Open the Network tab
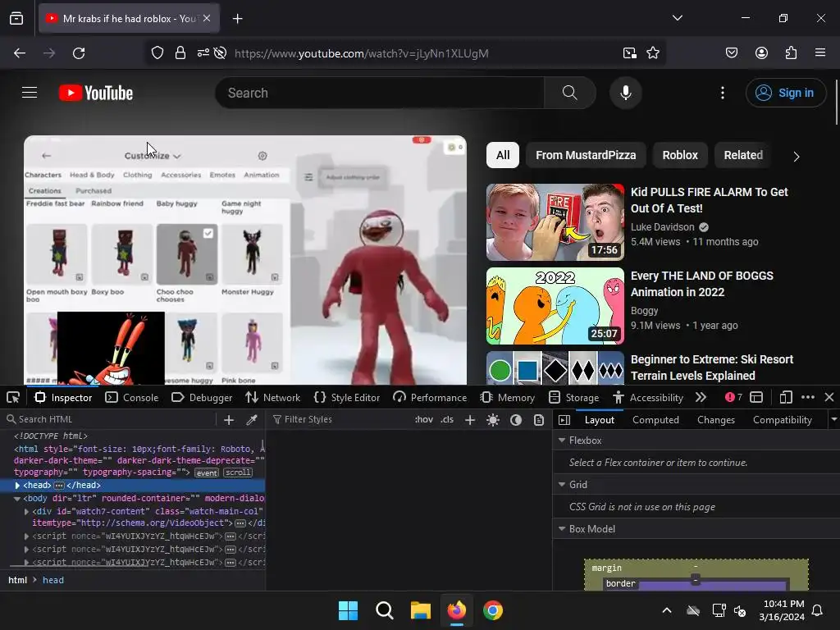Viewport: 840px width, 630px height. (x=272, y=398)
